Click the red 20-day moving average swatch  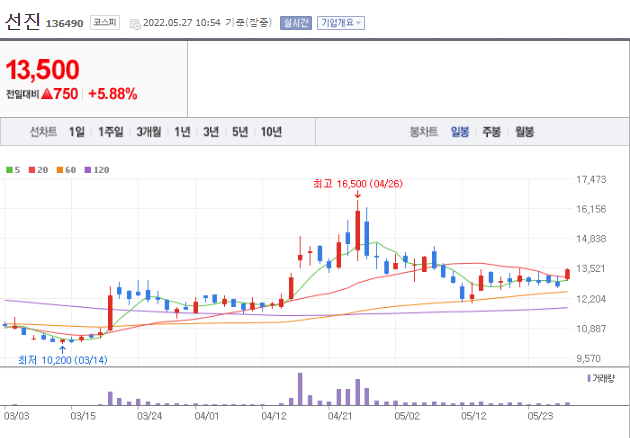32,170
